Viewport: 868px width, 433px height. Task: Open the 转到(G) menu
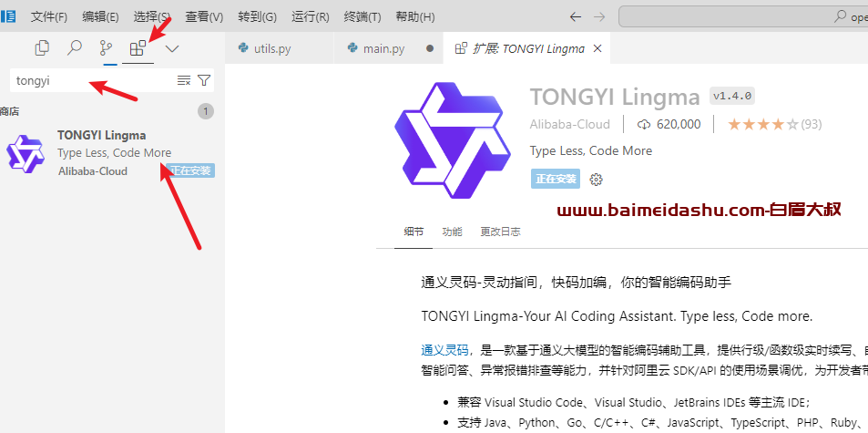(257, 16)
